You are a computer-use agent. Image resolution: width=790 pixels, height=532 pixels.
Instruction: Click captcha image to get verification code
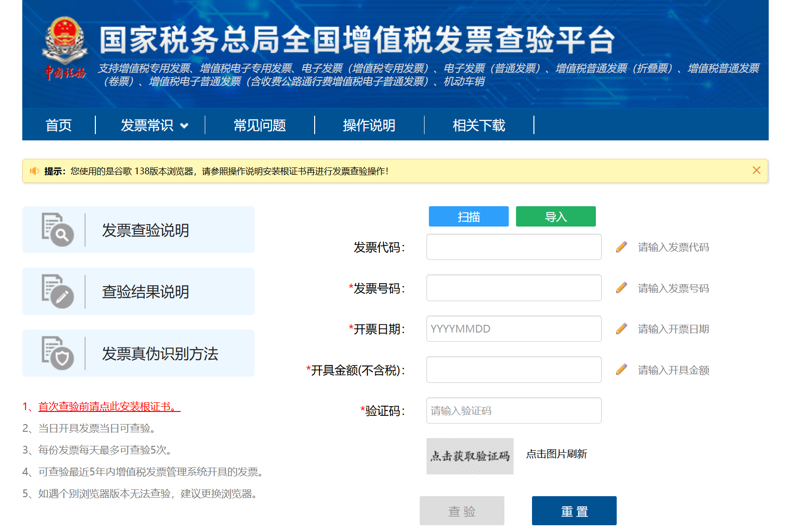click(x=470, y=456)
